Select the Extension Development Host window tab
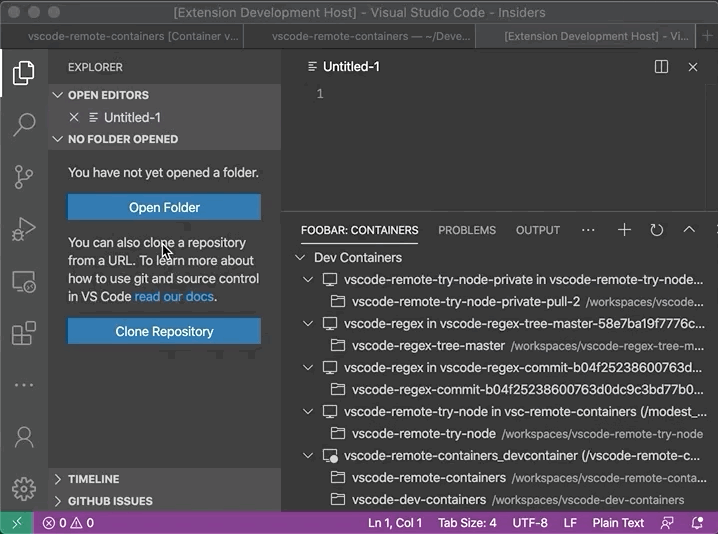Screen dimensions: 718x534 coord(585,36)
